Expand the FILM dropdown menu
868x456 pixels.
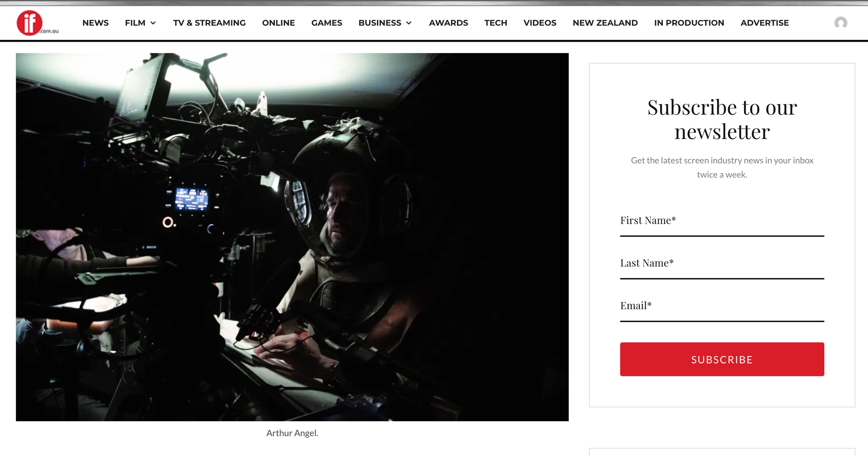(140, 23)
